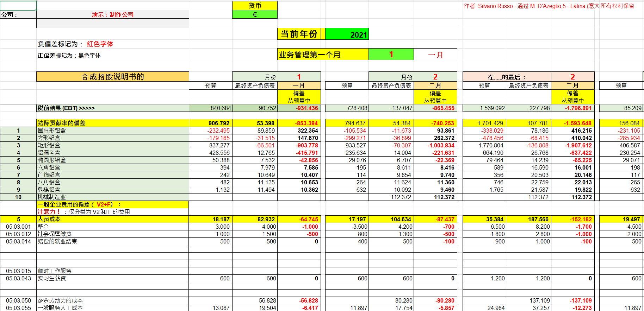
Task: Click cumulative deviation value -1.796.891
Action: (573, 108)
